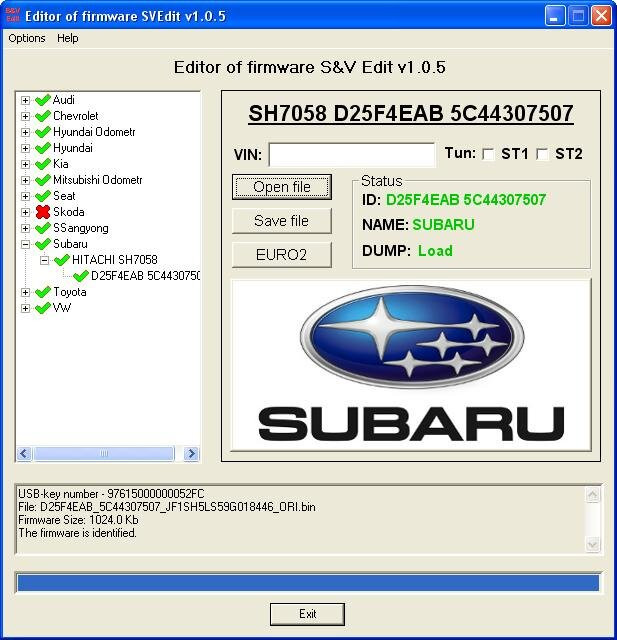The image size is (617, 640).
Task: Click the checkmark icon for Mitsubishi Odometr
Action: pyautogui.click(x=43, y=180)
